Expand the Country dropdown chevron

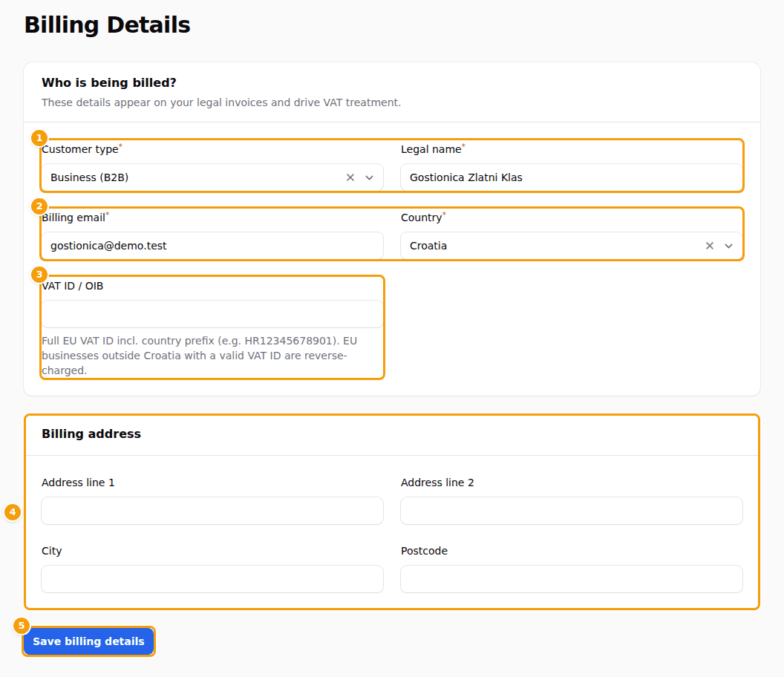point(728,246)
